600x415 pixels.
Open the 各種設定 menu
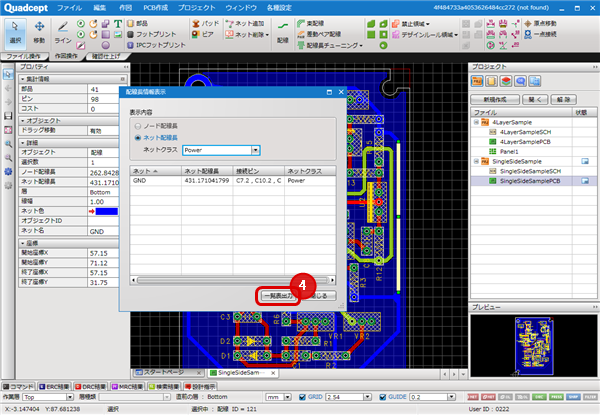pos(279,8)
